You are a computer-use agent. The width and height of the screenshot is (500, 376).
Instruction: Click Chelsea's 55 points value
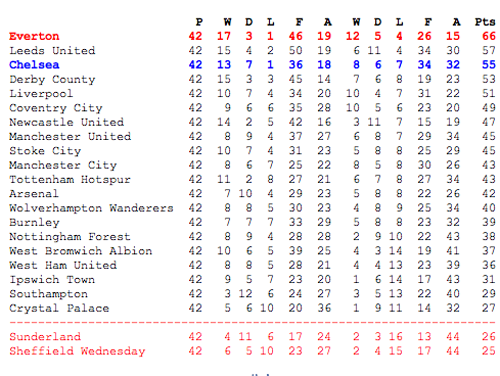point(489,65)
